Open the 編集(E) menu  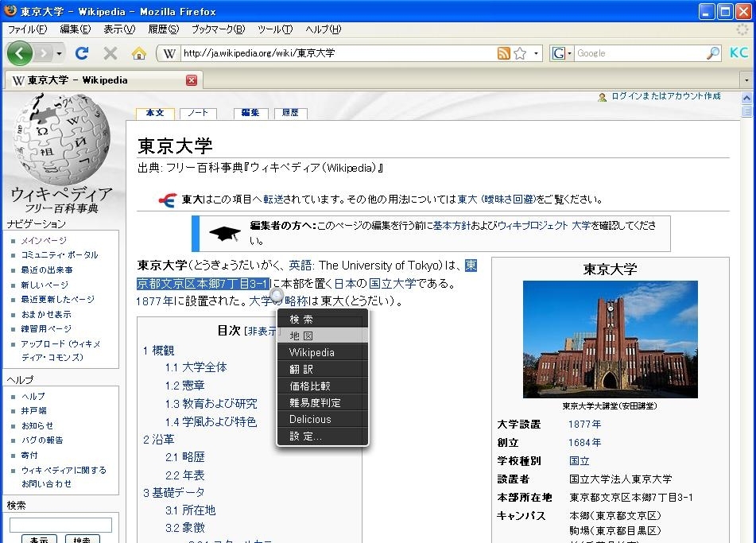point(76,29)
